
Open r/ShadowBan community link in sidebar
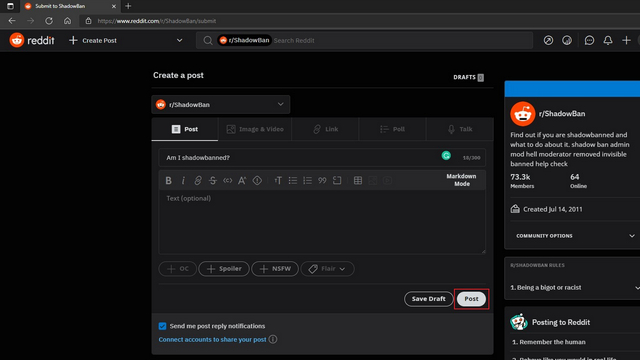coord(562,114)
